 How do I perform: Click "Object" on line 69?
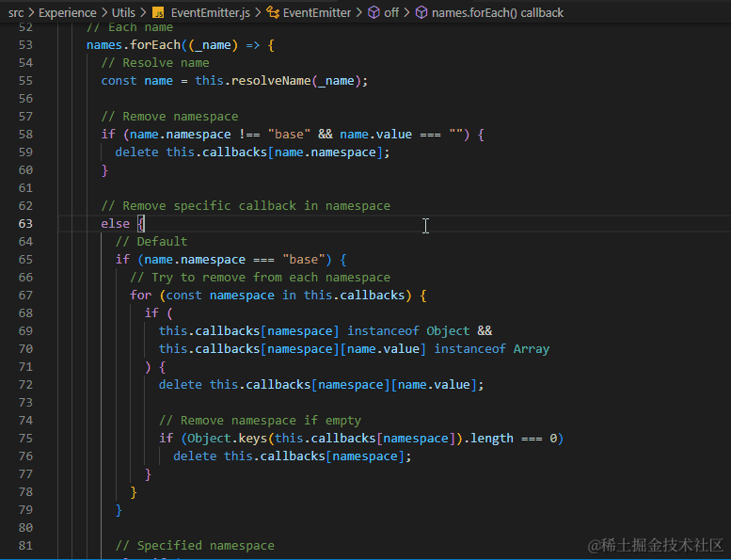(448, 331)
